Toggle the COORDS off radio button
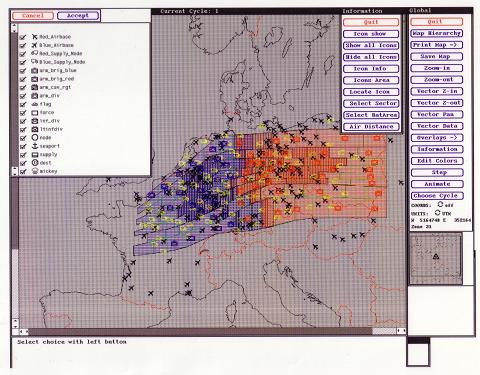 [440, 204]
